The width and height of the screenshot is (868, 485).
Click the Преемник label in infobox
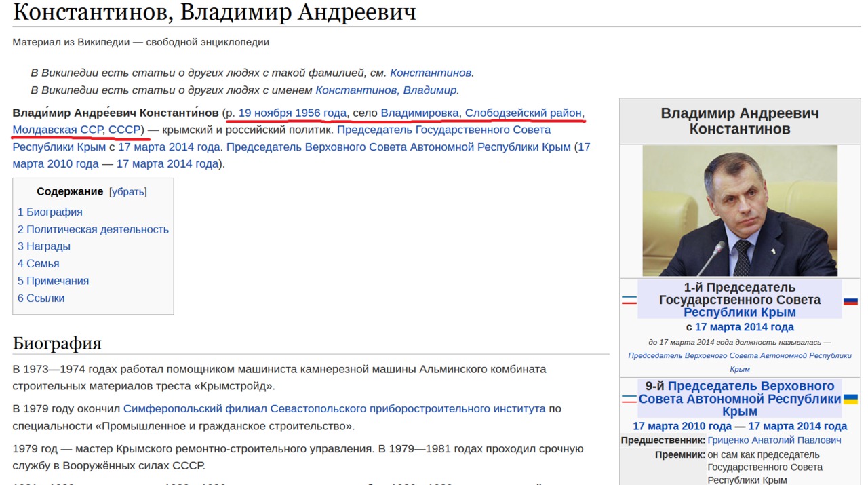tap(680, 454)
